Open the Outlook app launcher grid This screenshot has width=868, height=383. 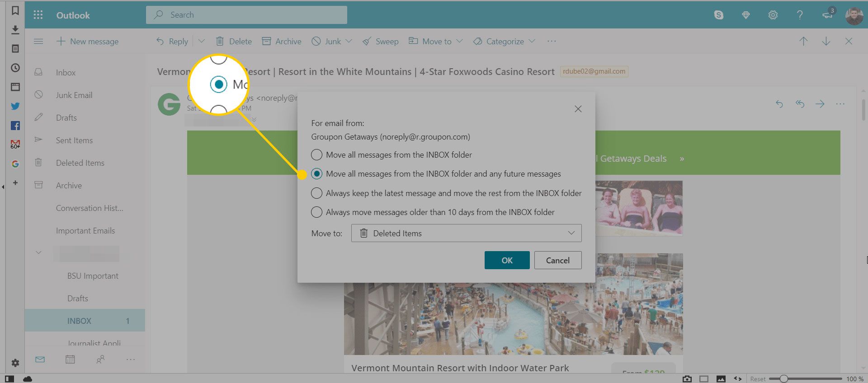38,15
